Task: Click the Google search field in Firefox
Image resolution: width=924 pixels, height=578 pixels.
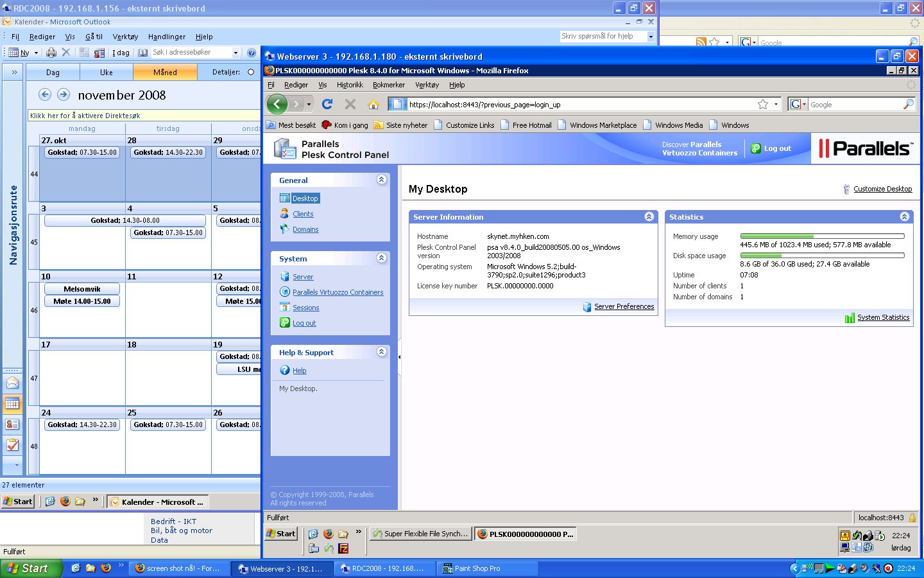Action: point(855,104)
